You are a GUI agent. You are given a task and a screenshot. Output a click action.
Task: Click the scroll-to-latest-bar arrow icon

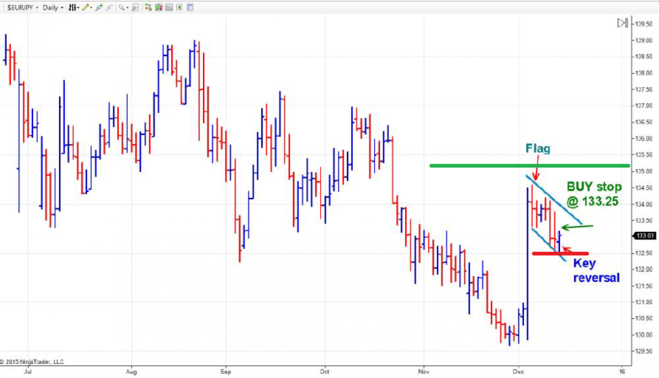click(622, 23)
